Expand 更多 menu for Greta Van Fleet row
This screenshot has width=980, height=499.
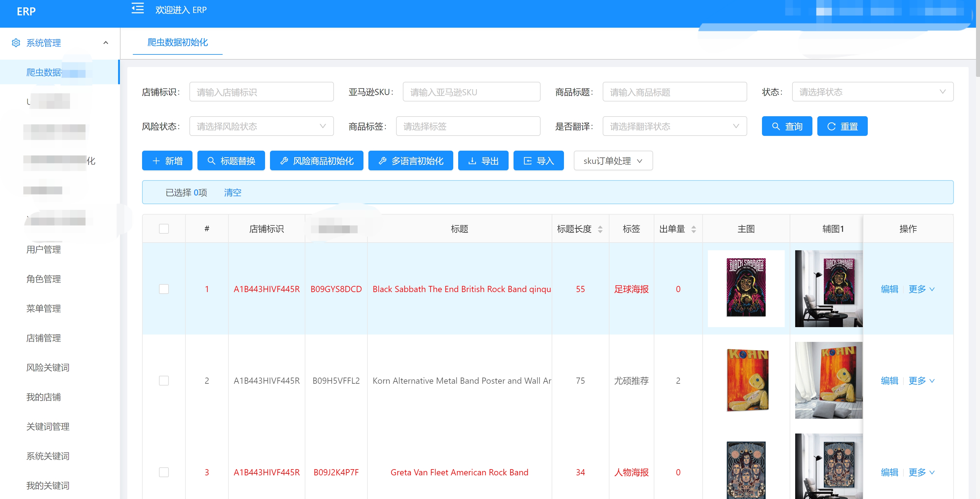pos(921,472)
